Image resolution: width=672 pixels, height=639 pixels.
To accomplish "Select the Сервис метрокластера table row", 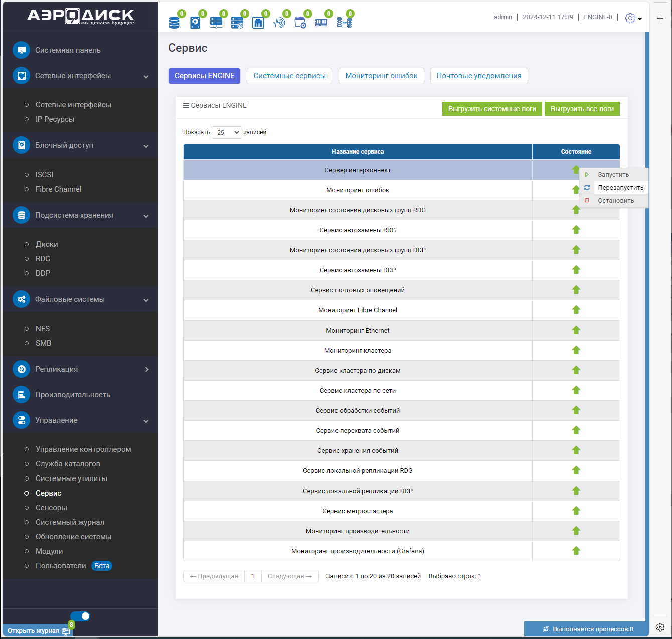I will (402, 511).
